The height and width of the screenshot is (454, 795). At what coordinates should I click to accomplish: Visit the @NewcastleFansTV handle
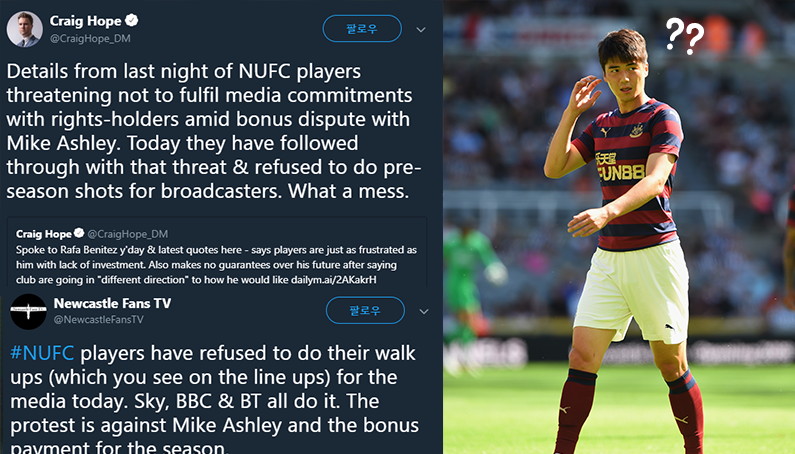98,320
